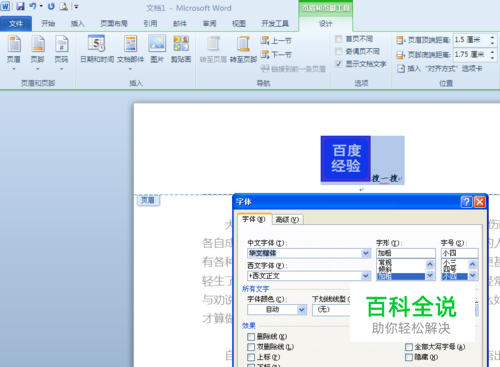Insert 日期和时间 date and time
This screenshot has height=367, width=500.
(97, 49)
